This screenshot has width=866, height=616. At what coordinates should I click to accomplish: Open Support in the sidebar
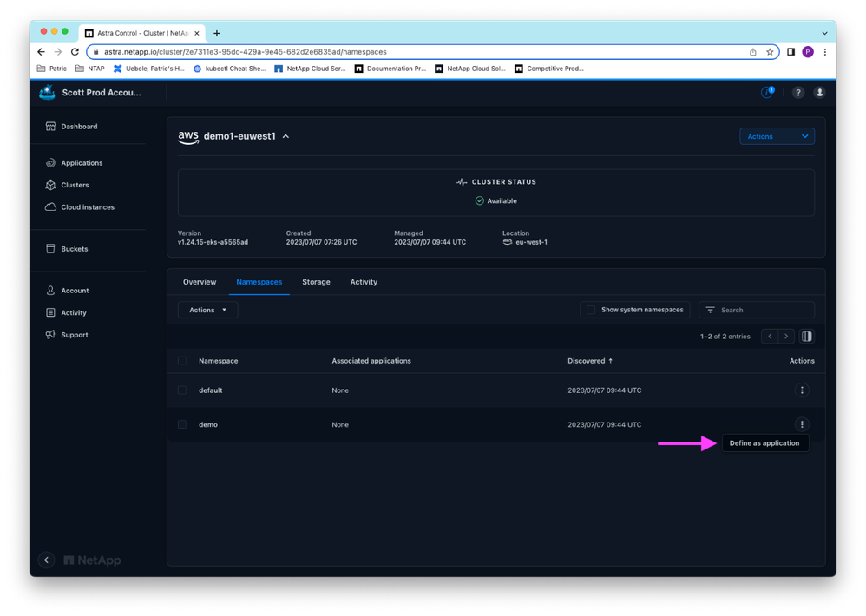click(x=68, y=335)
